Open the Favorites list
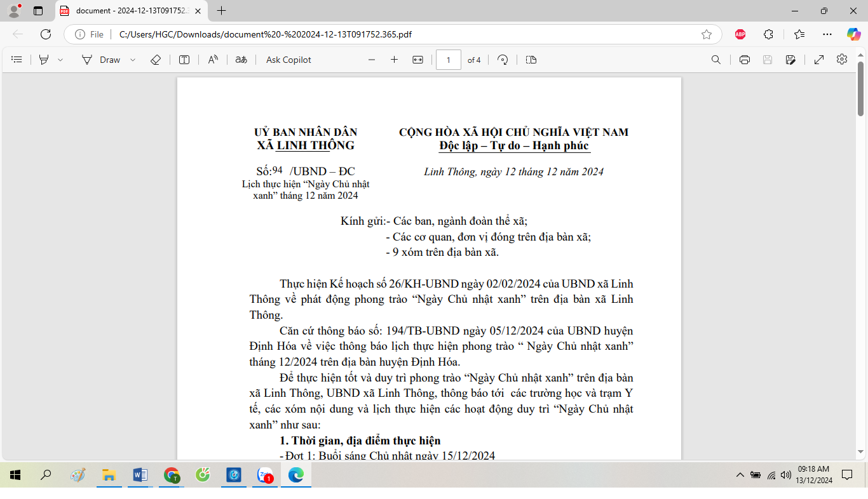Viewport: 868px width, 499px height. 799,34
